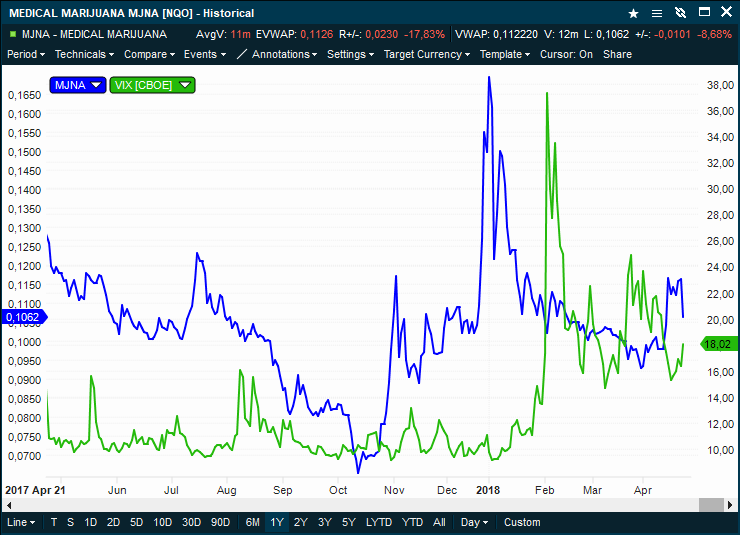Select the 1Y time range

pyautogui.click(x=277, y=522)
